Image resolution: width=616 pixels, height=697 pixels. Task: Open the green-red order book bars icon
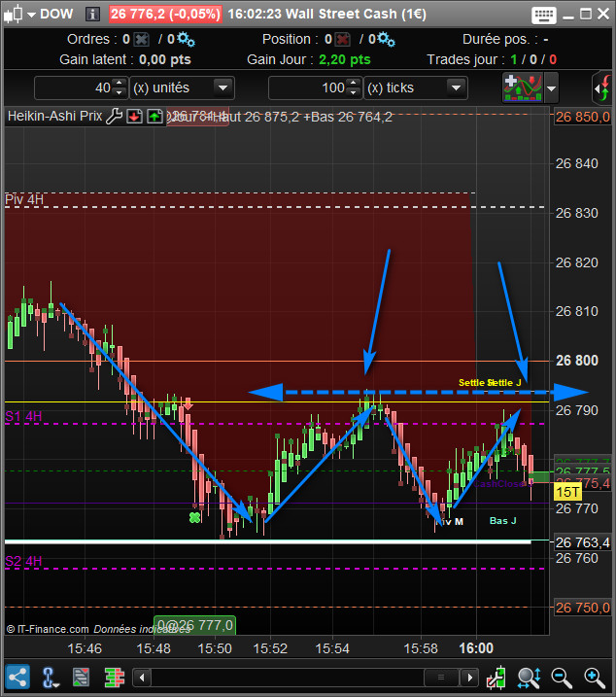click(115, 678)
